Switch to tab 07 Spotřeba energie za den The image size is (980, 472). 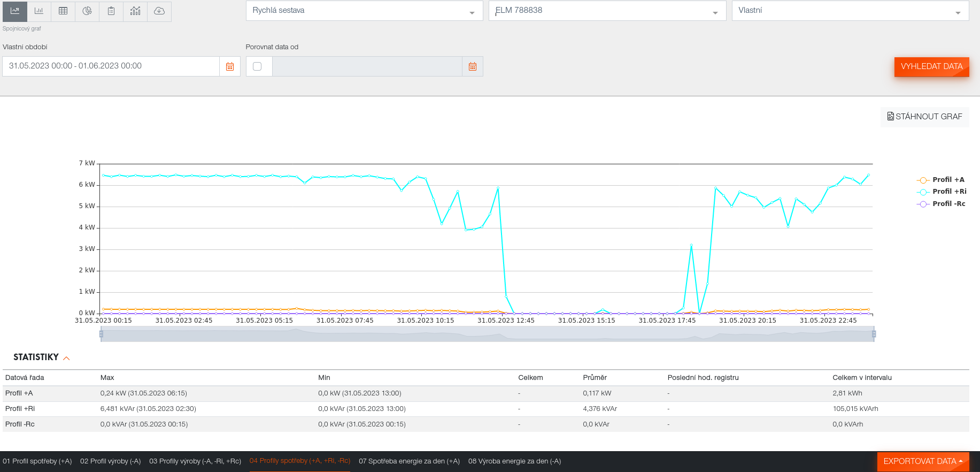pos(409,461)
